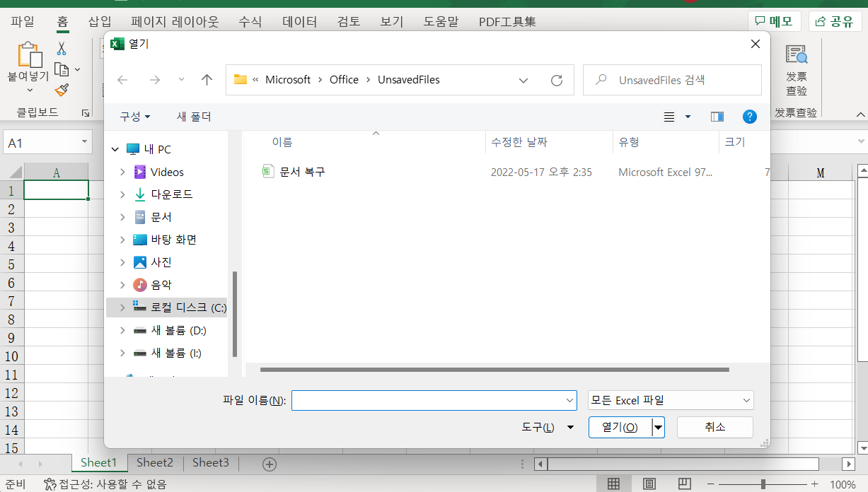Open the 삽입 ribbon tab
Image resolution: width=868 pixels, height=492 pixels.
(x=100, y=22)
